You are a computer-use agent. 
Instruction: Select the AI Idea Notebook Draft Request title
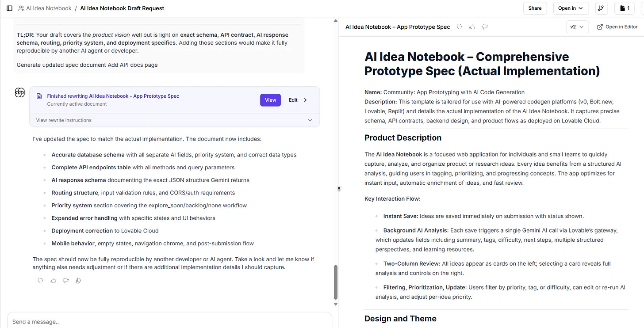point(122,8)
